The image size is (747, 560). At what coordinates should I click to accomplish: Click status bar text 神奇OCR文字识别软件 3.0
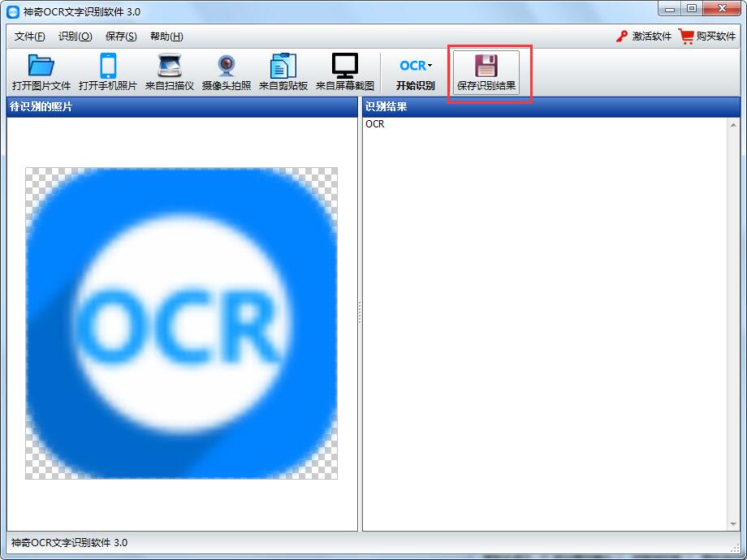pyautogui.click(x=69, y=542)
